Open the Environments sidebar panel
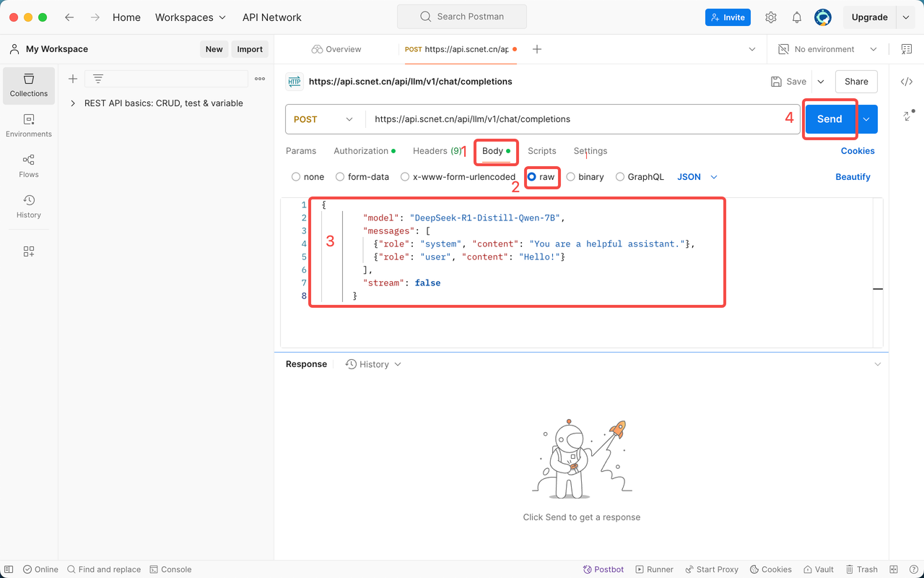Image resolution: width=924 pixels, height=578 pixels. 29,126
